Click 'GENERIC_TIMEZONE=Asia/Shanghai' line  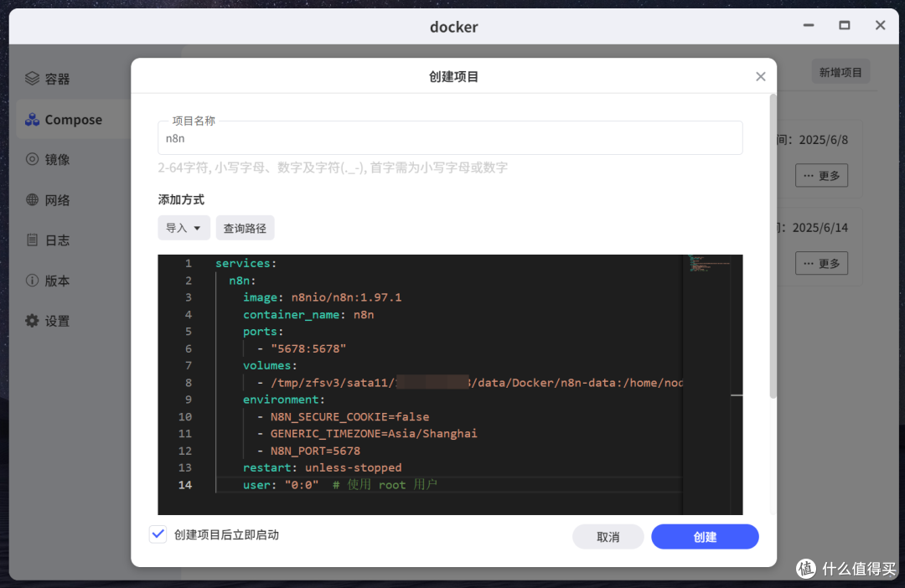pos(374,433)
